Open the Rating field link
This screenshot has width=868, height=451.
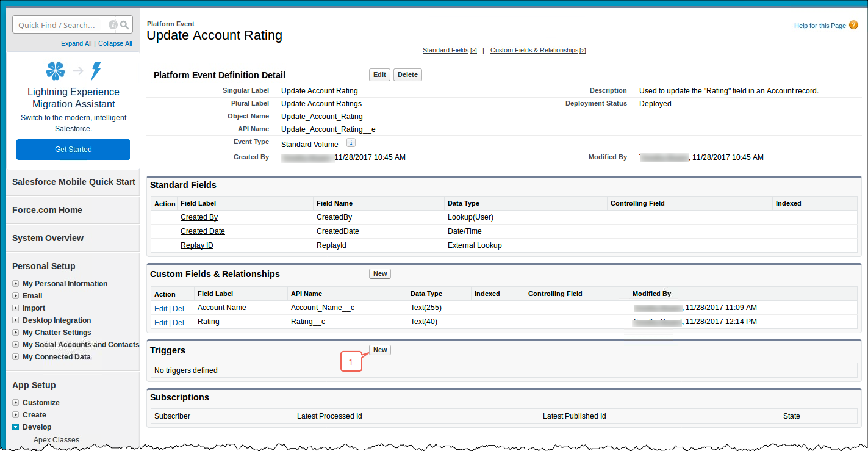[x=209, y=322]
